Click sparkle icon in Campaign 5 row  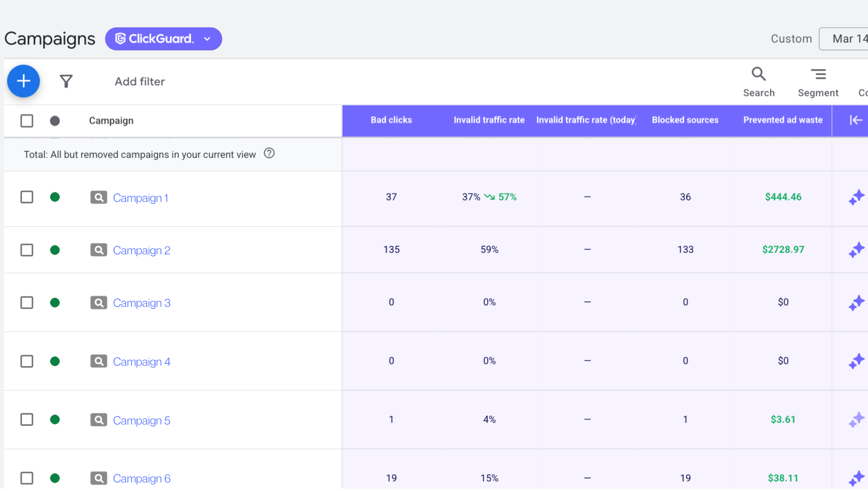[856, 420]
